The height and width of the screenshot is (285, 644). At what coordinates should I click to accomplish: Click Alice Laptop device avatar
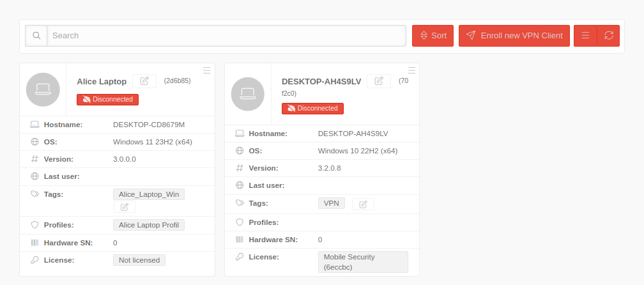click(x=43, y=89)
